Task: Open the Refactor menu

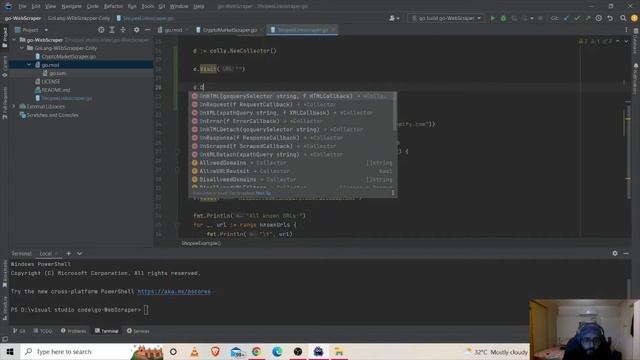Action: tap(113, 6)
